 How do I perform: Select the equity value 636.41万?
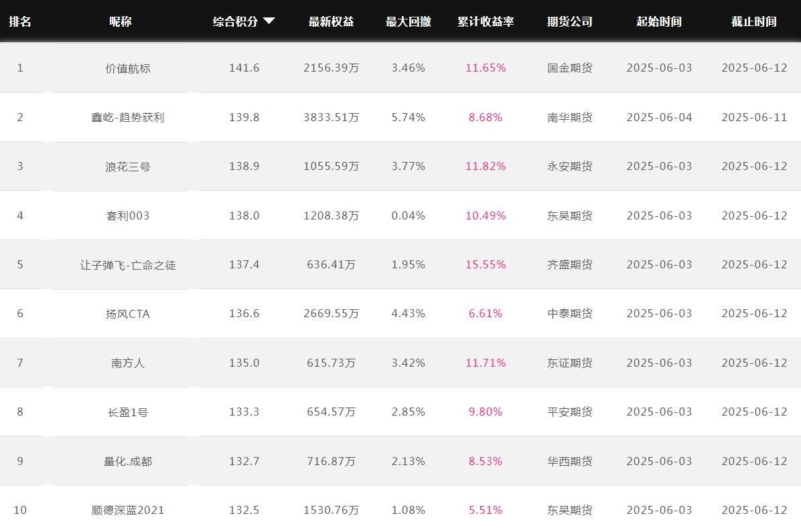(x=331, y=264)
